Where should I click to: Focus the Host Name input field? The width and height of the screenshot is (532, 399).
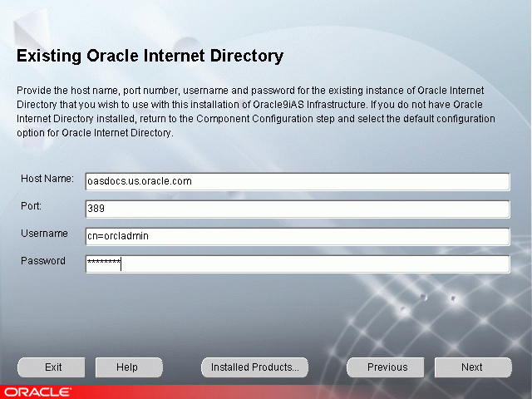[298, 181]
